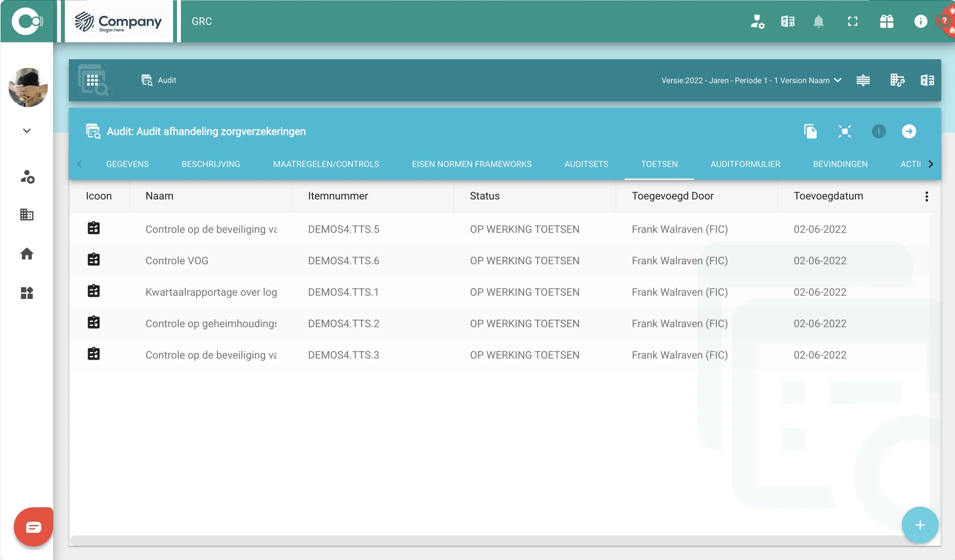Screen dimensions: 955x560
Task: Collapse the profile panel with sidebar chevron
Action: tap(26, 130)
